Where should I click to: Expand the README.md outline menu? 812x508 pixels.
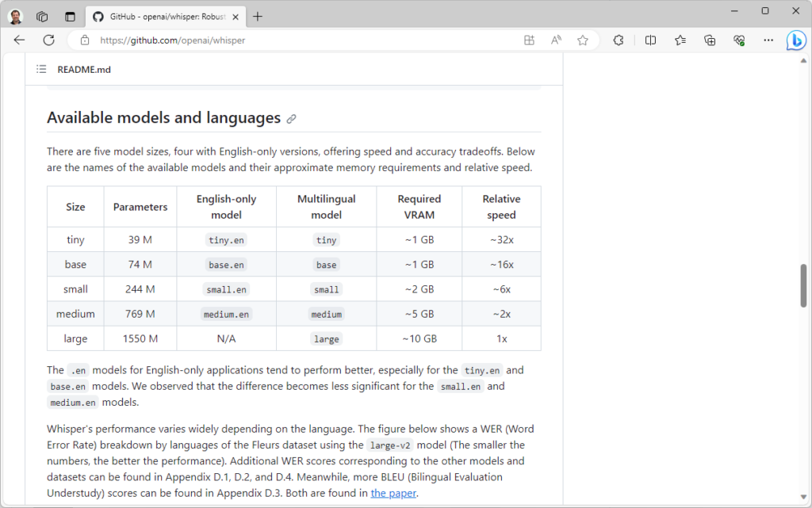[41, 70]
